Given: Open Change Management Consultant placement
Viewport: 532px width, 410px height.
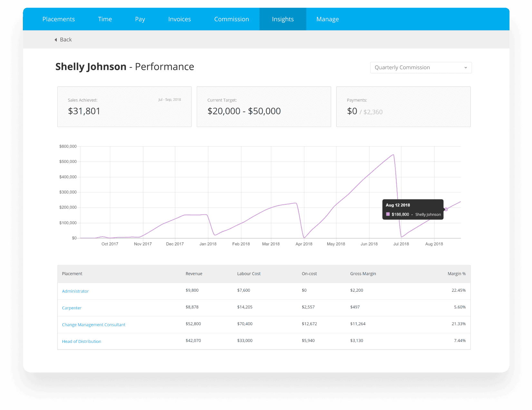Looking at the screenshot, I should click(x=94, y=325).
